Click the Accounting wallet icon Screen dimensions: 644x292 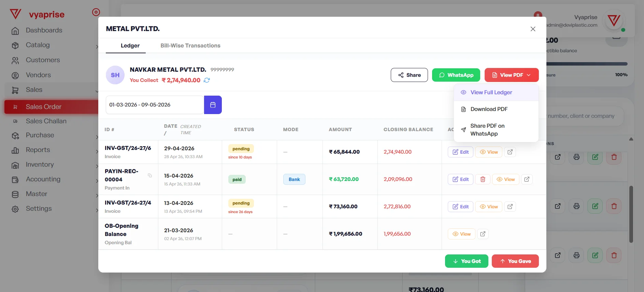(x=15, y=180)
